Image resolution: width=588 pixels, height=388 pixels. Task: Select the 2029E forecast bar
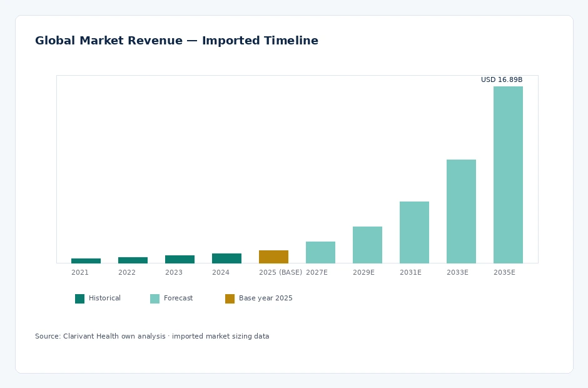click(x=367, y=245)
